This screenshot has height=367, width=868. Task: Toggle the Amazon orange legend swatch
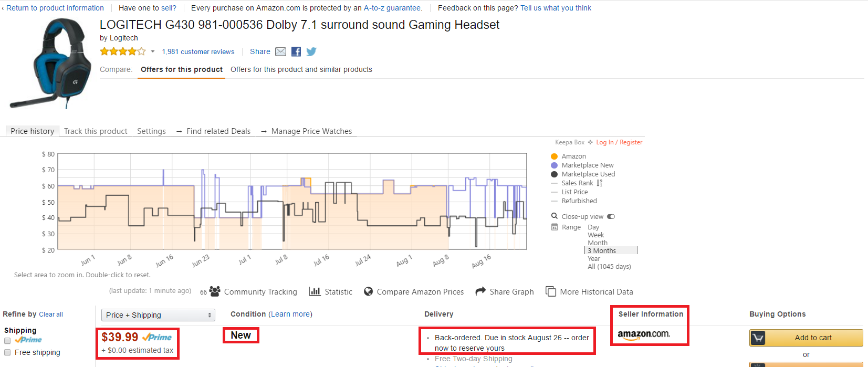click(554, 156)
